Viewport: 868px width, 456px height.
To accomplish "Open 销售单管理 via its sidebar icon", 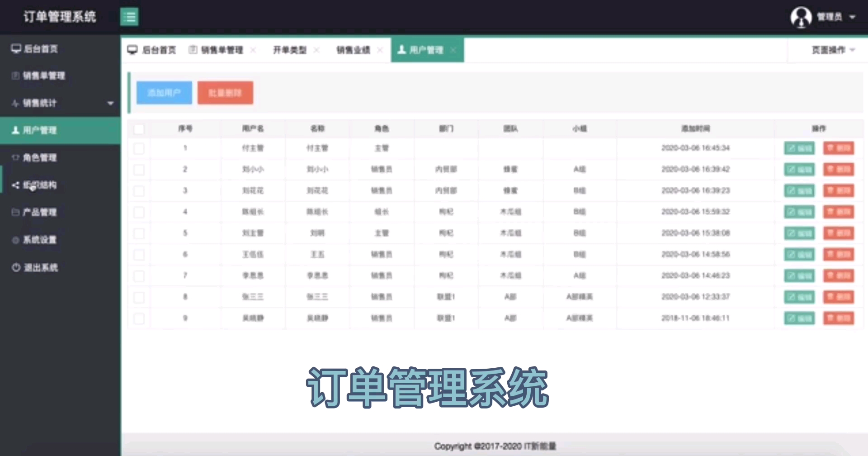I will pyautogui.click(x=15, y=76).
